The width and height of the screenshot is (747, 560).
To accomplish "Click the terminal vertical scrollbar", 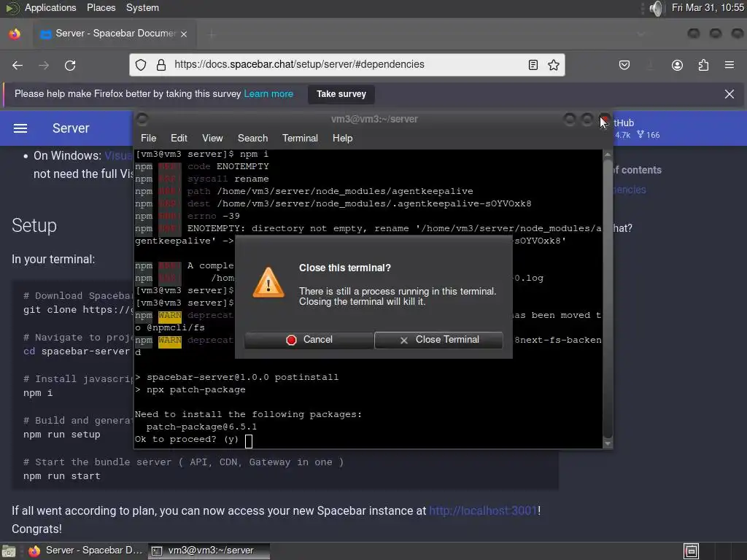I will 608,299.
